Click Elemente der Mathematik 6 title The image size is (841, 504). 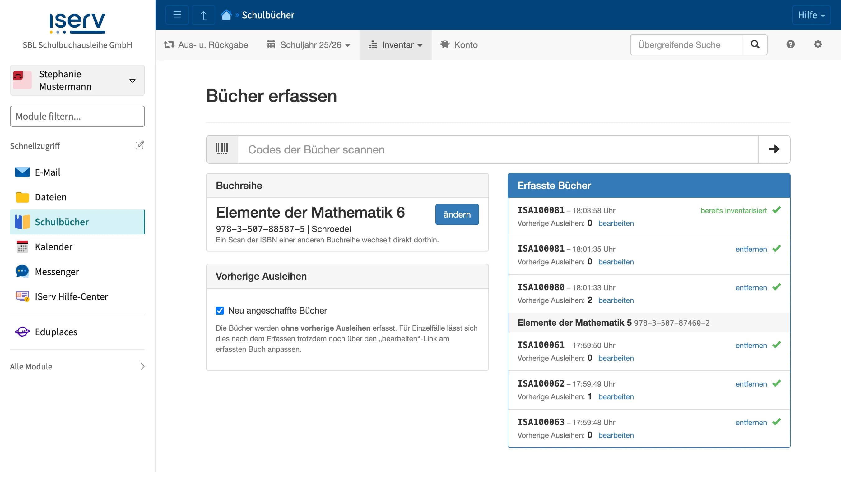[310, 213]
